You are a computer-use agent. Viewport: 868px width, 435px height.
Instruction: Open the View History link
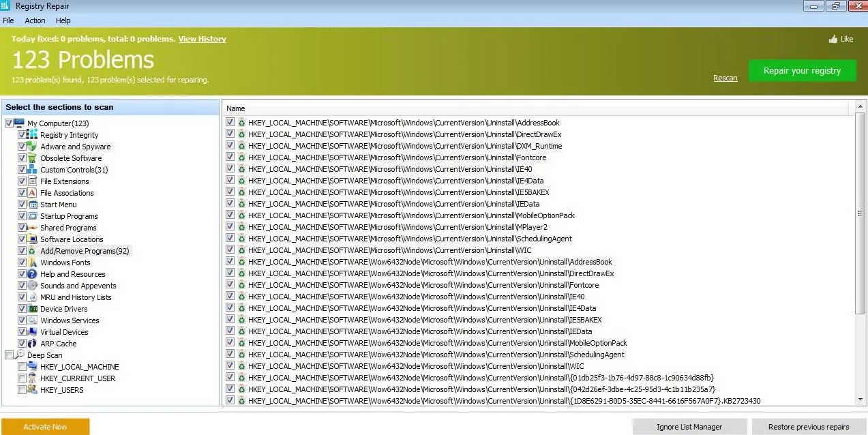[202, 39]
